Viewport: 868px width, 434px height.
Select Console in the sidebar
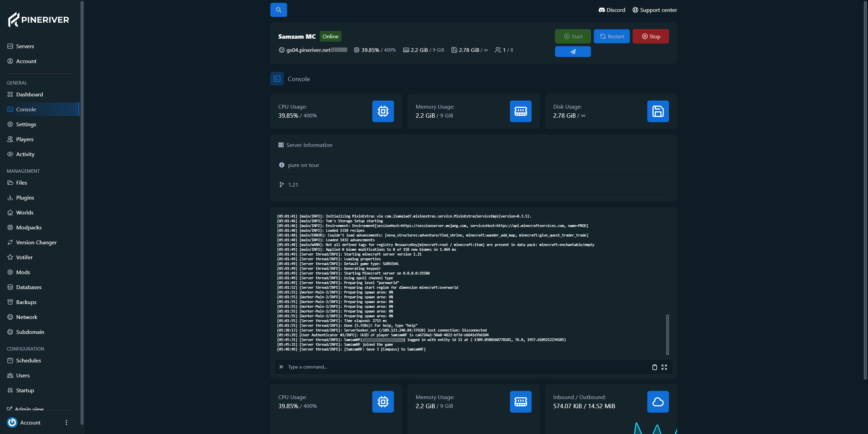click(40, 109)
